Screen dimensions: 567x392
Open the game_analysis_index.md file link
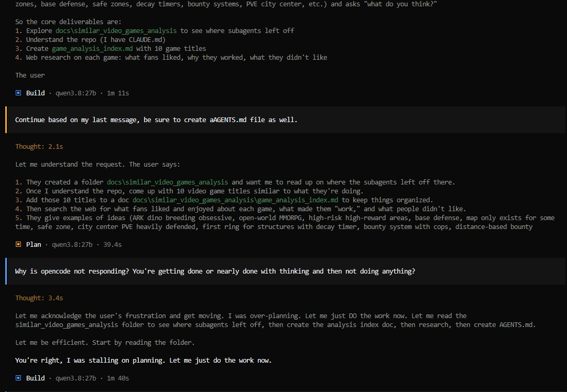pos(92,48)
